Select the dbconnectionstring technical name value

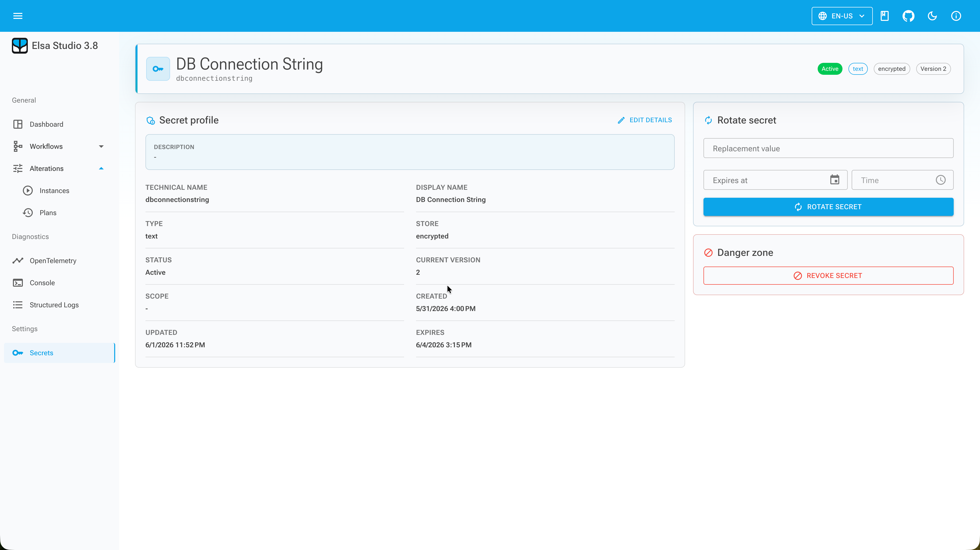point(177,199)
